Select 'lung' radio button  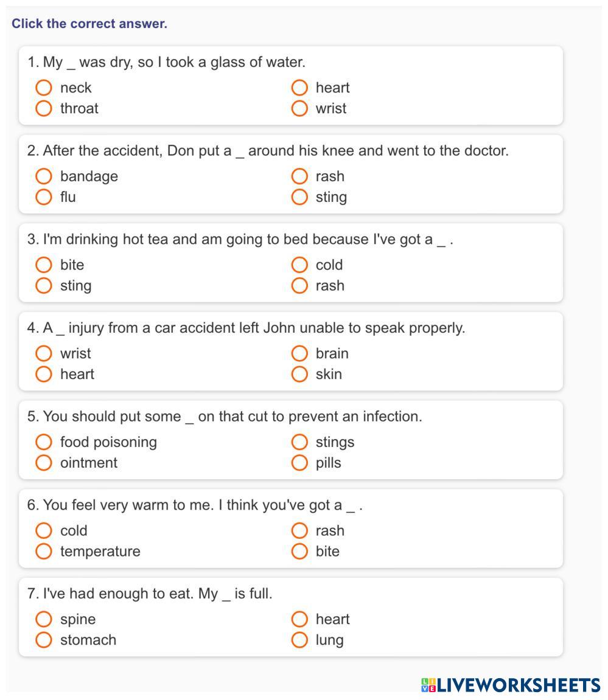click(x=299, y=640)
